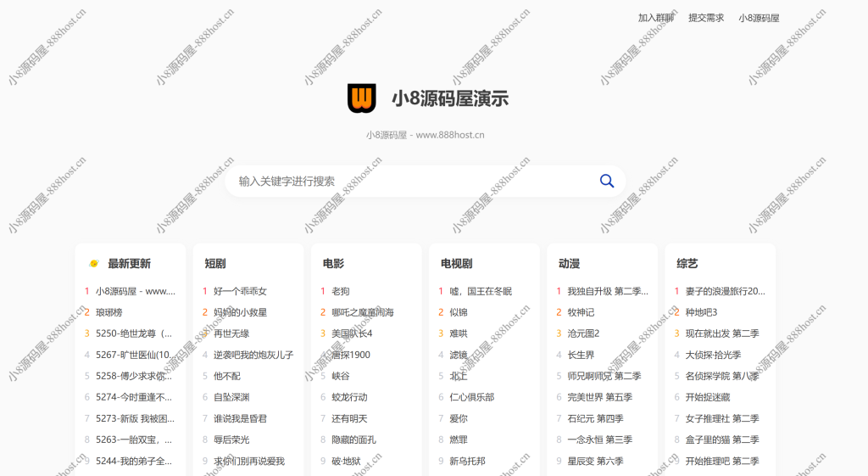Open movie 破·地狱
The height and width of the screenshot is (476, 868).
click(346, 461)
